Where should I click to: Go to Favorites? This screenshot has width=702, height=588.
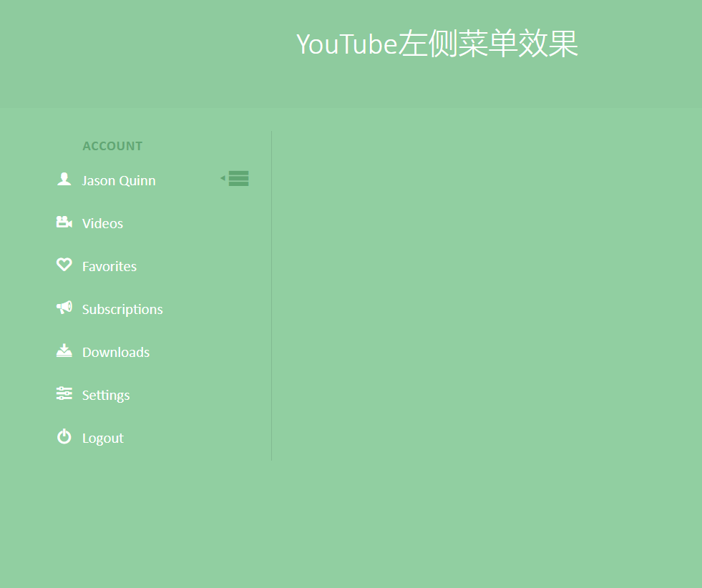click(x=109, y=266)
